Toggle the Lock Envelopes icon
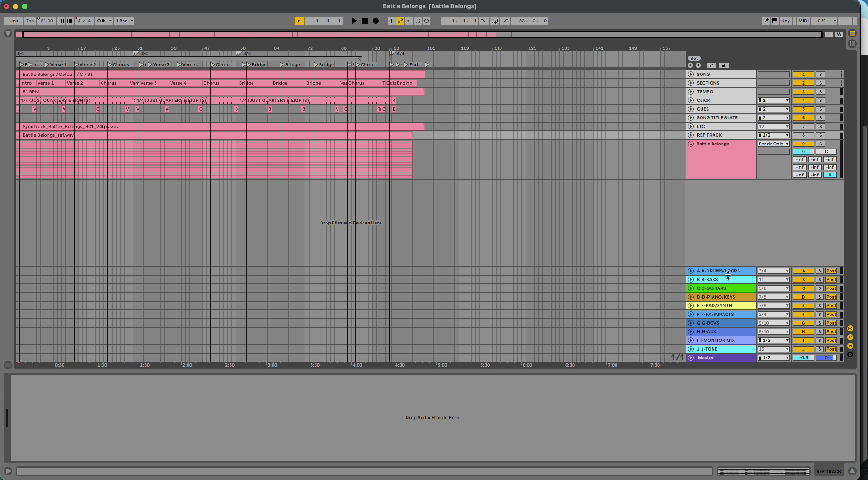Viewport: 868px width, 480px height. [x=723, y=65]
